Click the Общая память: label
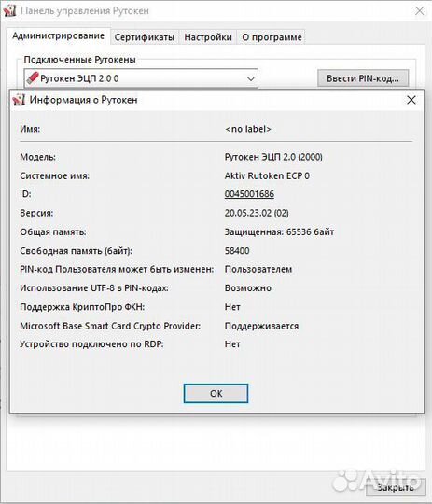 point(52,232)
